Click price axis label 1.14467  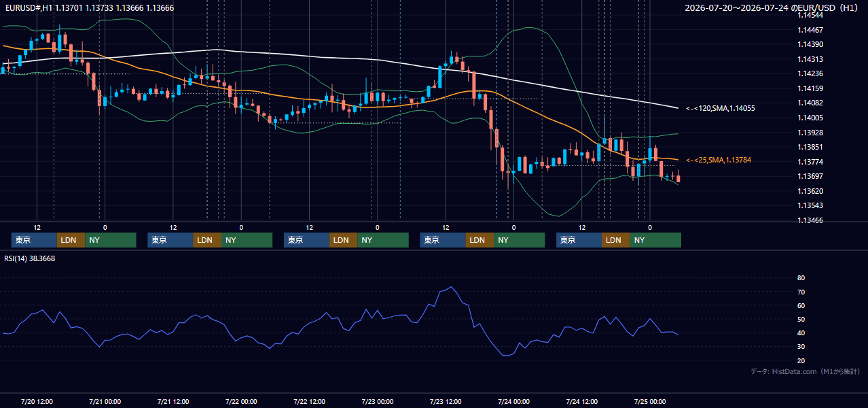810,30
